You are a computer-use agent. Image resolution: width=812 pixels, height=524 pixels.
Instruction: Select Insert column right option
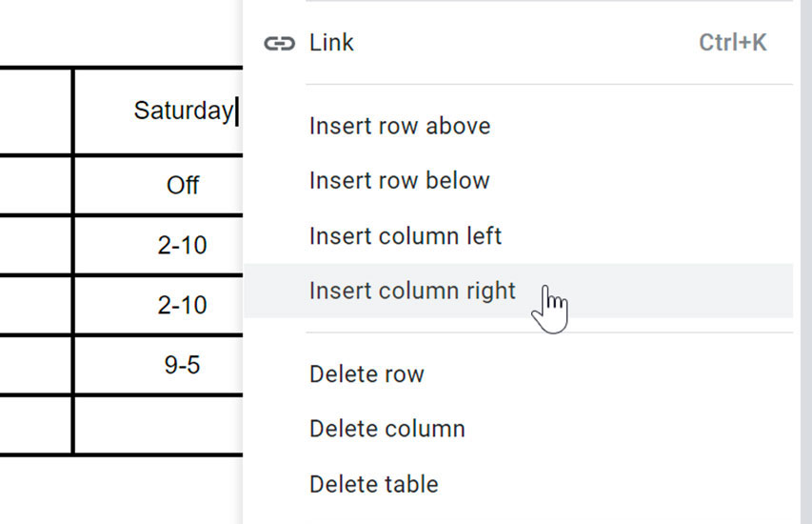411,291
